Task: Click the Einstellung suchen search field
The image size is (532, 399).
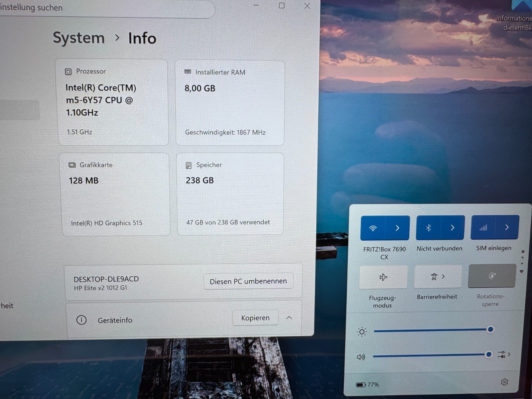Action: coord(106,9)
